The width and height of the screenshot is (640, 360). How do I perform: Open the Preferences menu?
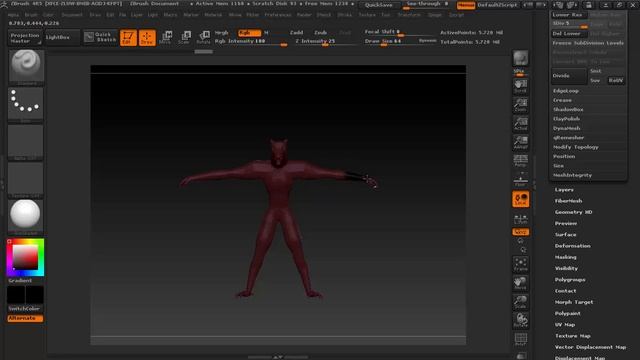pyautogui.click(x=278, y=15)
